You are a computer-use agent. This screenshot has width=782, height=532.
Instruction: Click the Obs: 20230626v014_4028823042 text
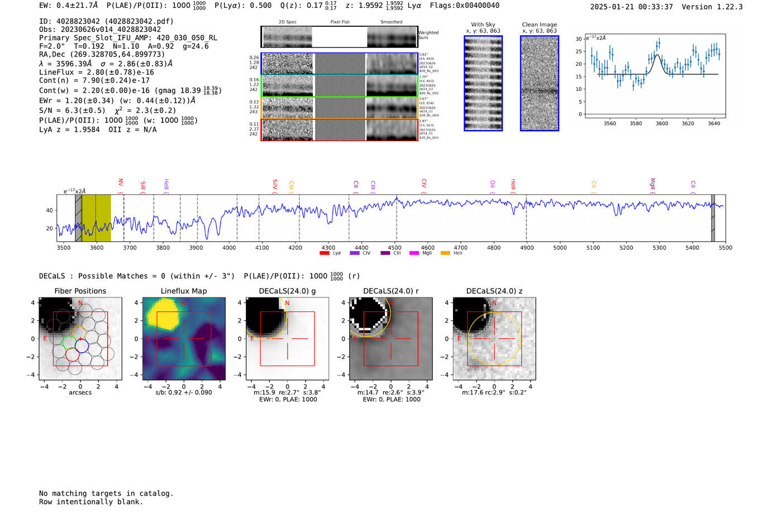(x=100, y=30)
